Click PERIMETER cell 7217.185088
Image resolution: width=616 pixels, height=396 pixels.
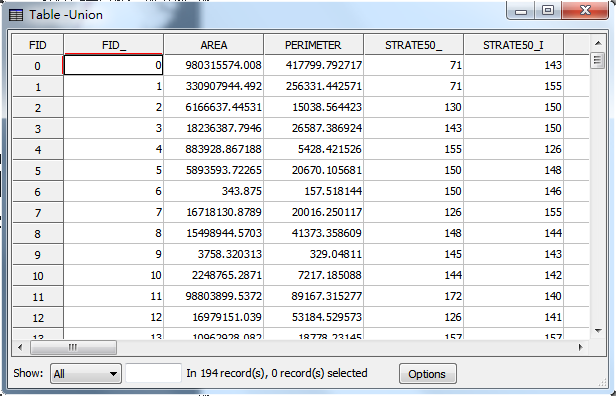(313, 275)
